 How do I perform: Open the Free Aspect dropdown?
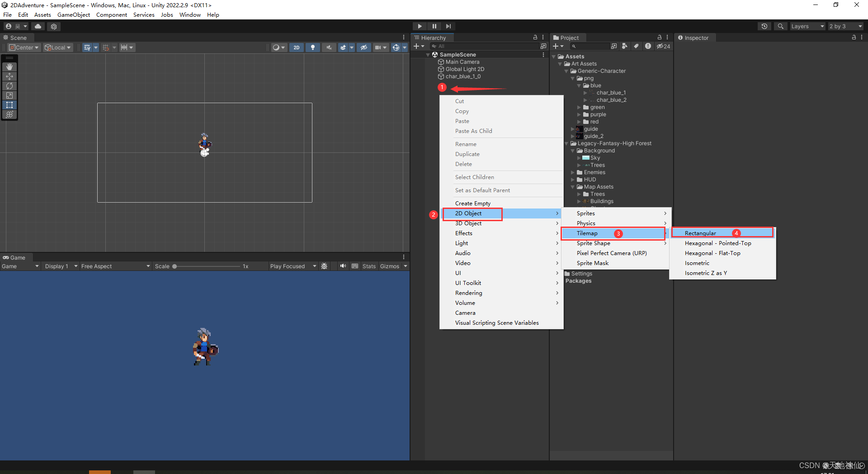pyautogui.click(x=115, y=266)
